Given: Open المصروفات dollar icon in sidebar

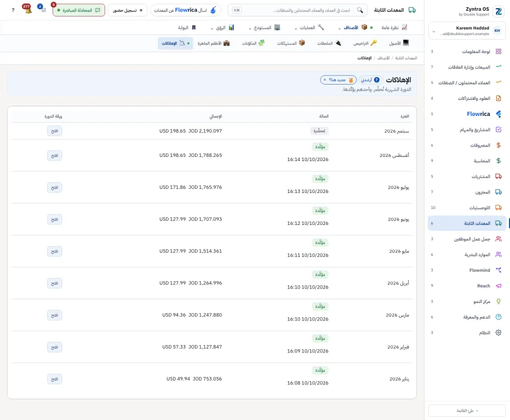Looking at the screenshot, I should pos(498,145).
